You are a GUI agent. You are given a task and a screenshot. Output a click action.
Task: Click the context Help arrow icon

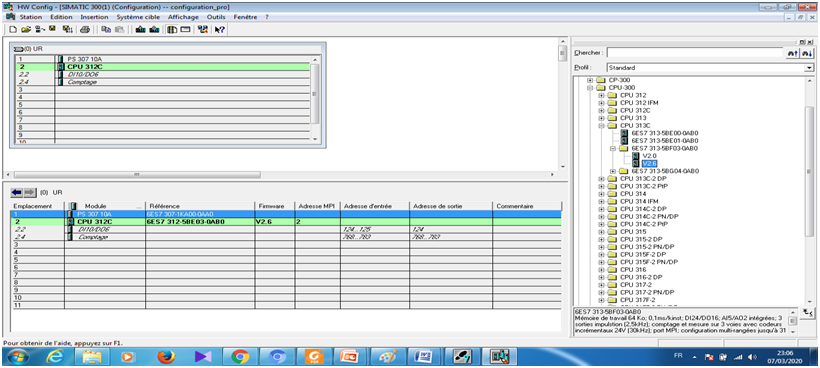pyautogui.click(x=219, y=30)
